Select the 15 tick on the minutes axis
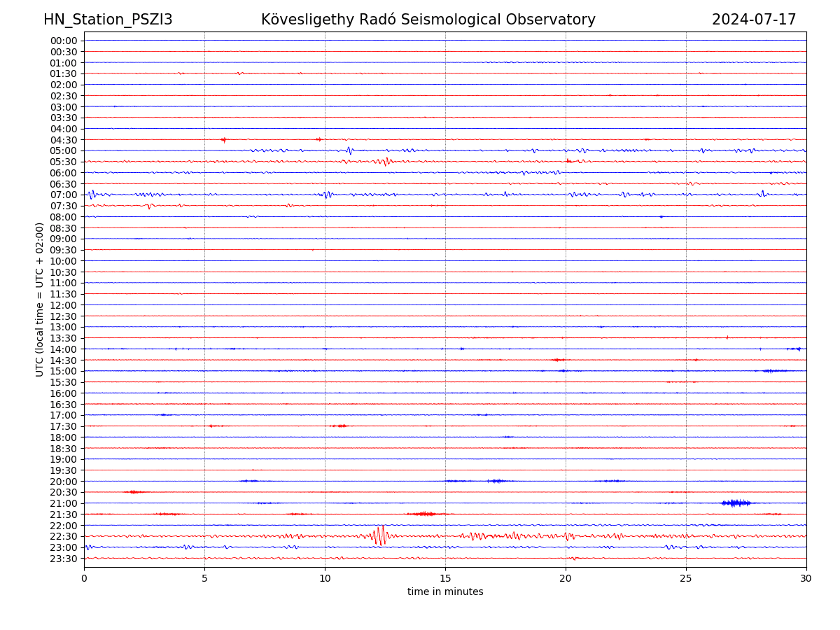The height and width of the screenshot is (630, 840). [445, 579]
